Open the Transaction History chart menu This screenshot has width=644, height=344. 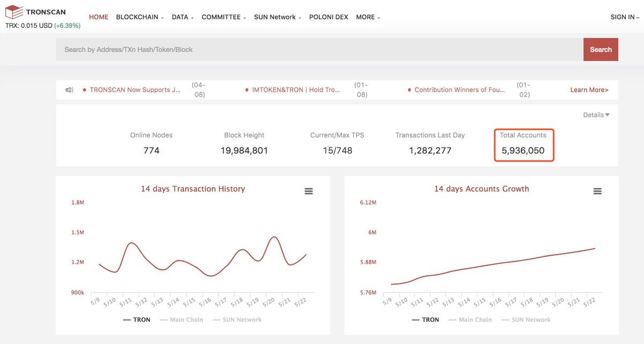pyautogui.click(x=309, y=191)
